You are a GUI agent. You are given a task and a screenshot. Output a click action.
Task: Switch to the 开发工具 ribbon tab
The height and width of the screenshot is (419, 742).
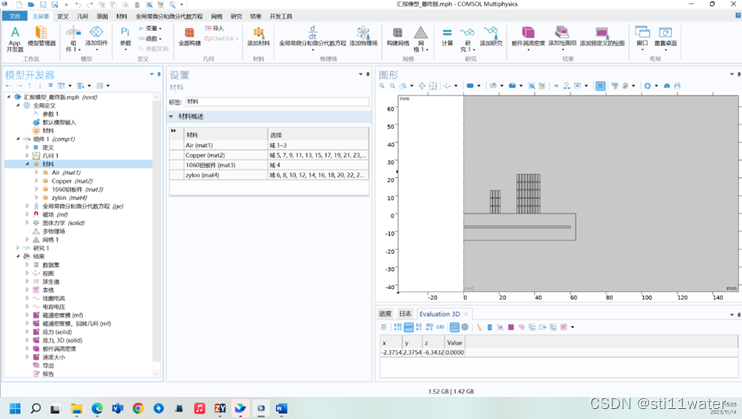[x=281, y=16]
